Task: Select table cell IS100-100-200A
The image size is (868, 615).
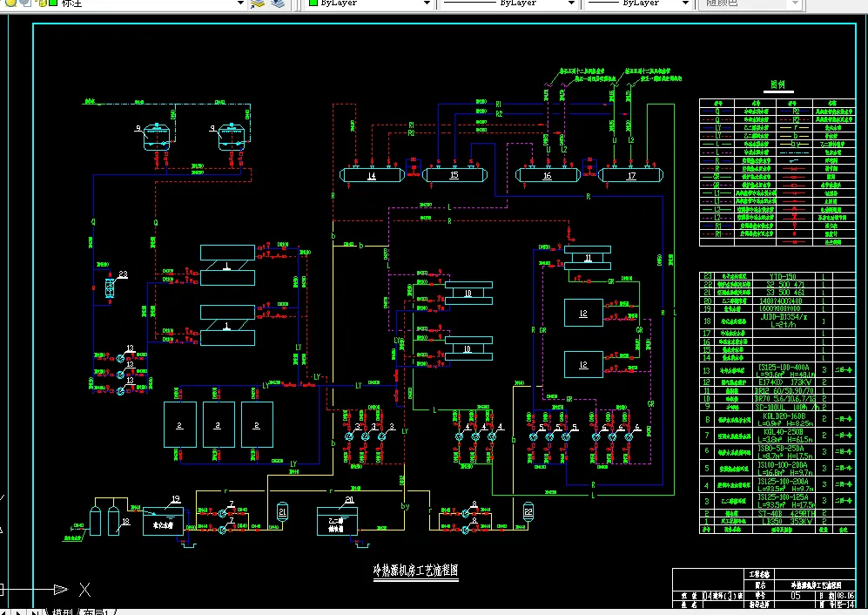Action: click(x=783, y=464)
